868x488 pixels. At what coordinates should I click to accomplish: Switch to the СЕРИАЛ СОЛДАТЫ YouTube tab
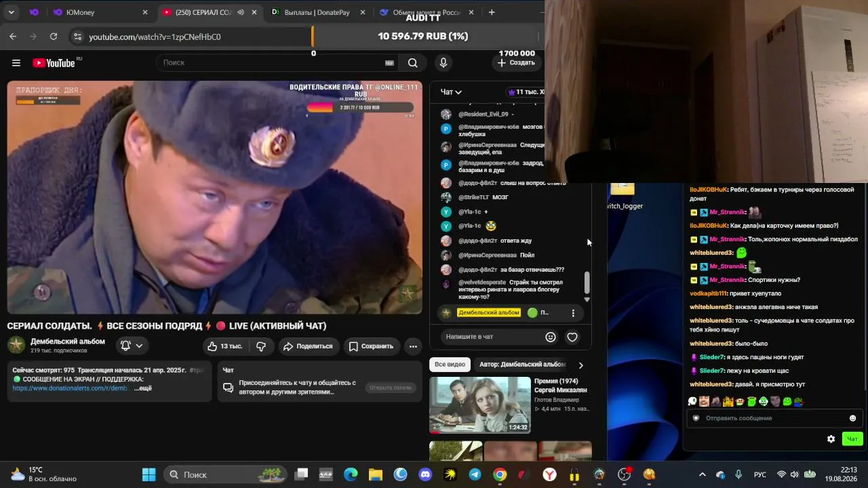[210, 12]
